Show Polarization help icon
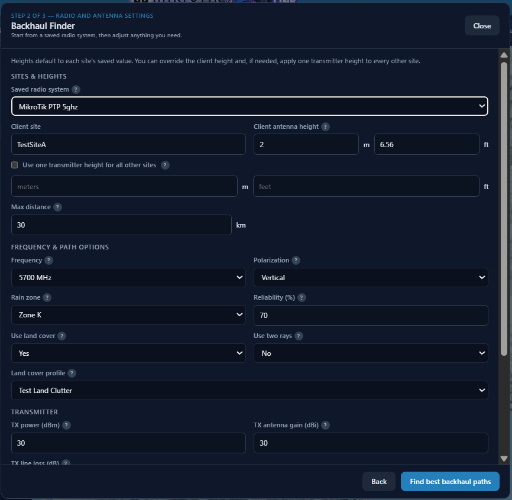Image resolution: width=512 pixels, height=500 pixels. tap(296, 260)
